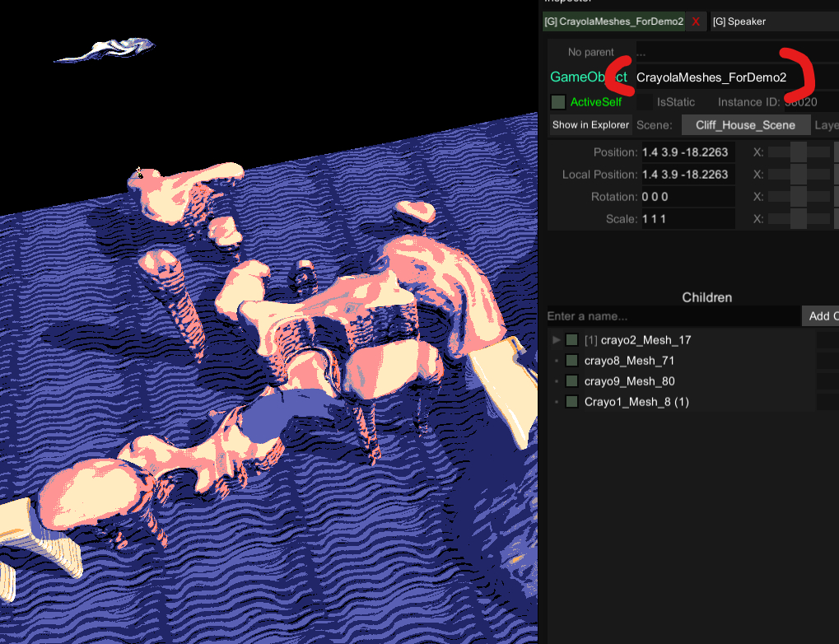Click the Show in Explorer button
The height and width of the screenshot is (644, 839).
590,125
